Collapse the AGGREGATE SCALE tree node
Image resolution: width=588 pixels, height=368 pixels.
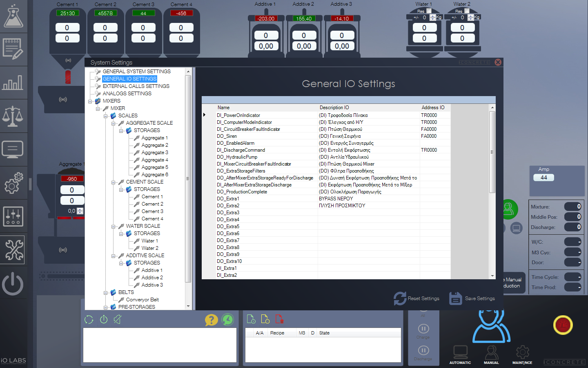[x=114, y=123]
